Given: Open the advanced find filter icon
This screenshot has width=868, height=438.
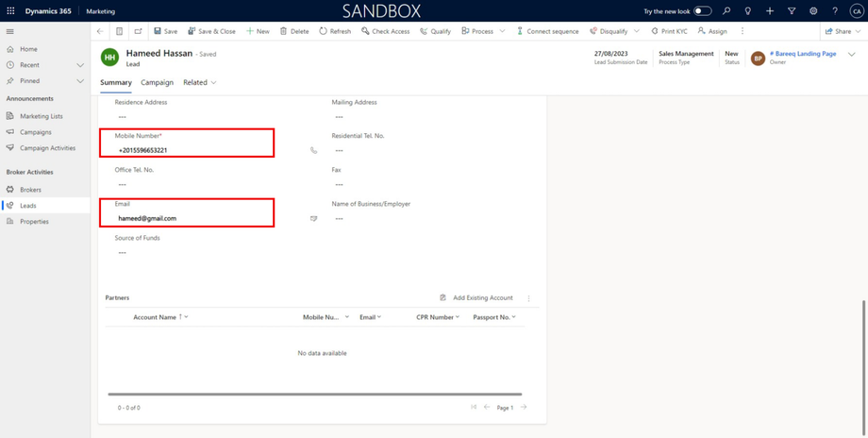Looking at the screenshot, I should point(792,11).
